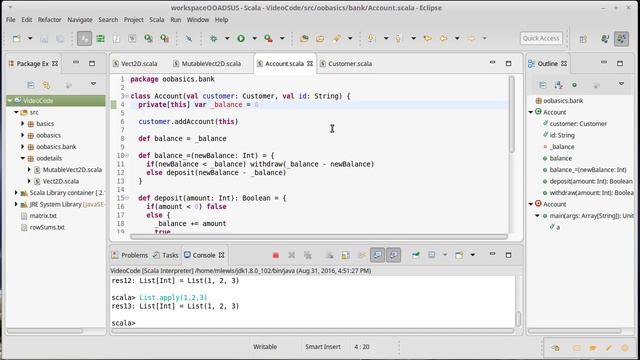Click the Search flashlight toolbar icon
640x360 pixels.
click(337, 38)
